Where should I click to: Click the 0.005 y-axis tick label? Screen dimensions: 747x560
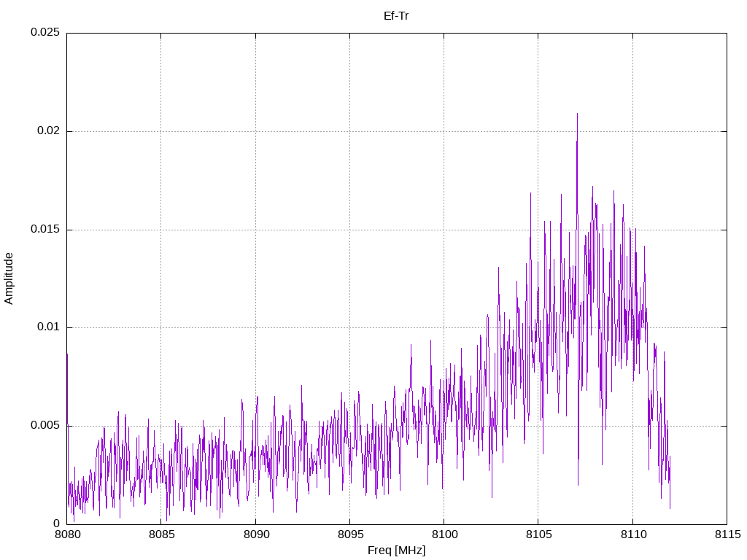pyautogui.click(x=45, y=425)
